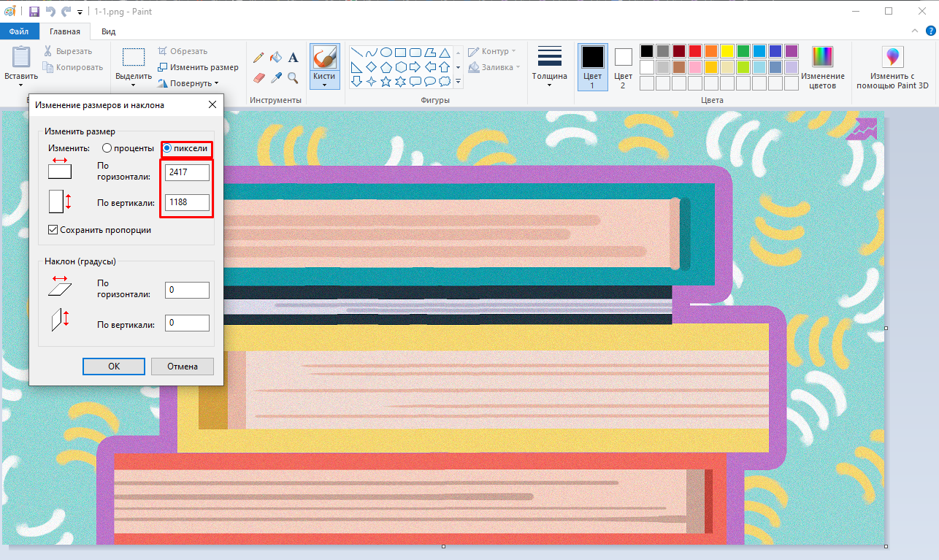Select the Pencil tool

pos(258,57)
